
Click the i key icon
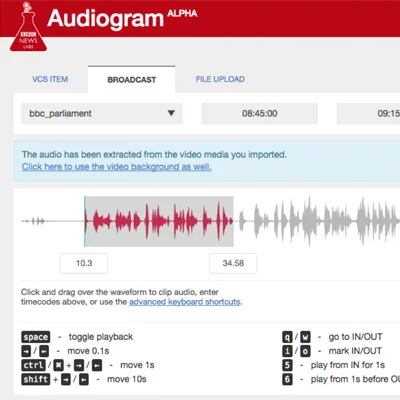coord(287,351)
